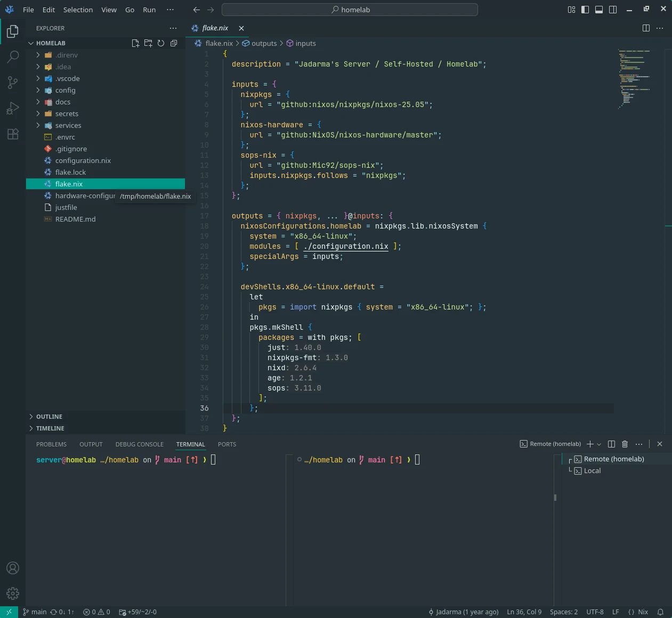
Task: Open Run and Debug view
Action: (13, 108)
